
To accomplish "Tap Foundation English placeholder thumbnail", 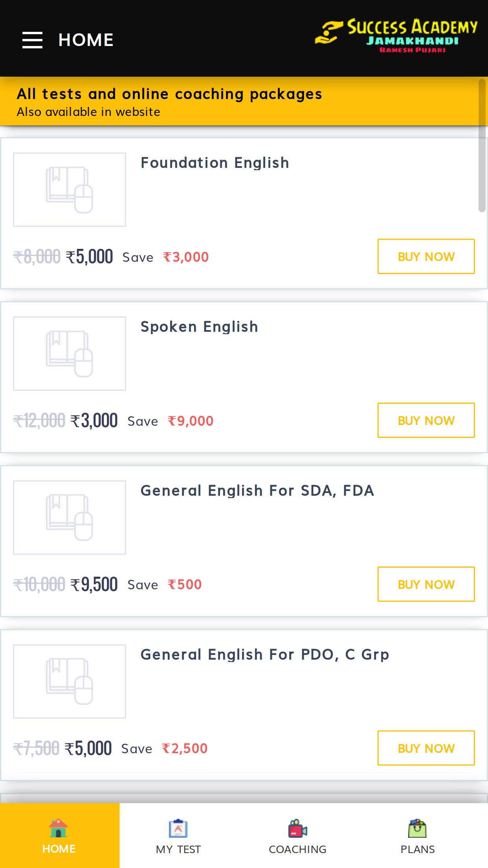I will (x=70, y=189).
